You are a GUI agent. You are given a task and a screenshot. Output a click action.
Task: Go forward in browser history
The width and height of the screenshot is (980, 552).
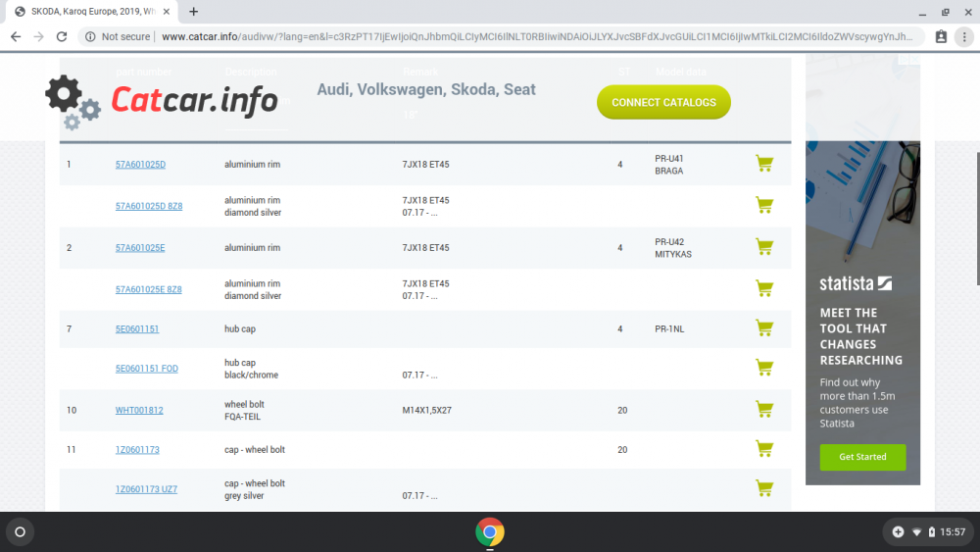coord(39,37)
